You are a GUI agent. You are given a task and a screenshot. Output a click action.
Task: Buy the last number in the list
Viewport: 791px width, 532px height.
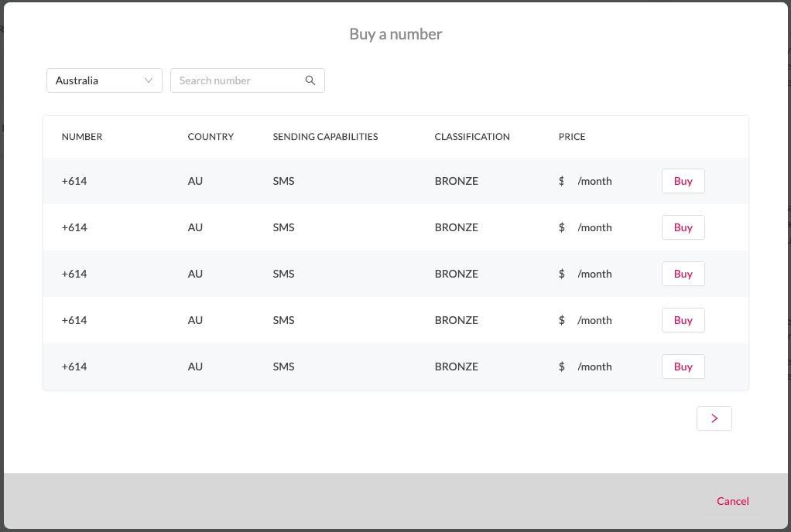[683, 367]
